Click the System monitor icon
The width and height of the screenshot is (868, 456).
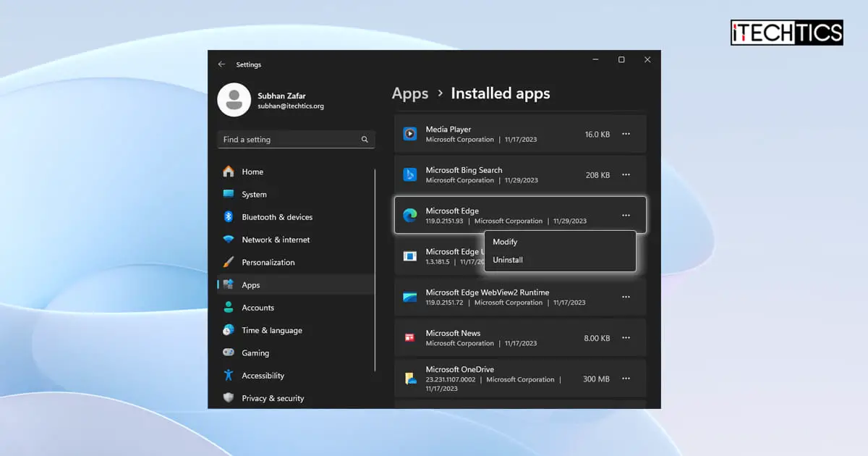pos(229,194)
